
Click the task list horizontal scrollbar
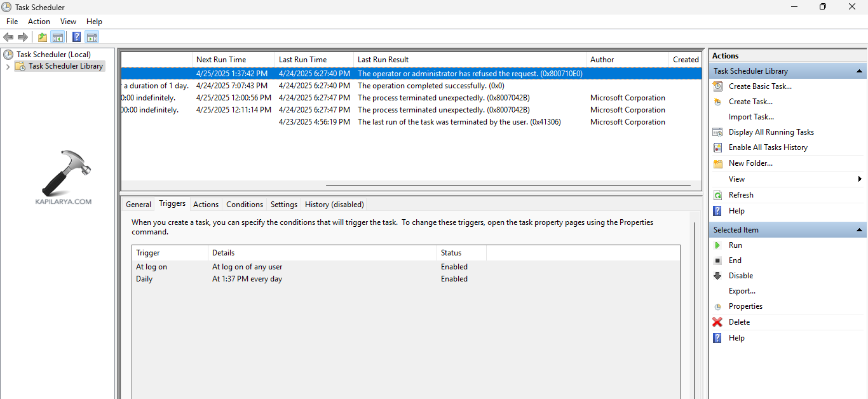(x=508, y=186)
